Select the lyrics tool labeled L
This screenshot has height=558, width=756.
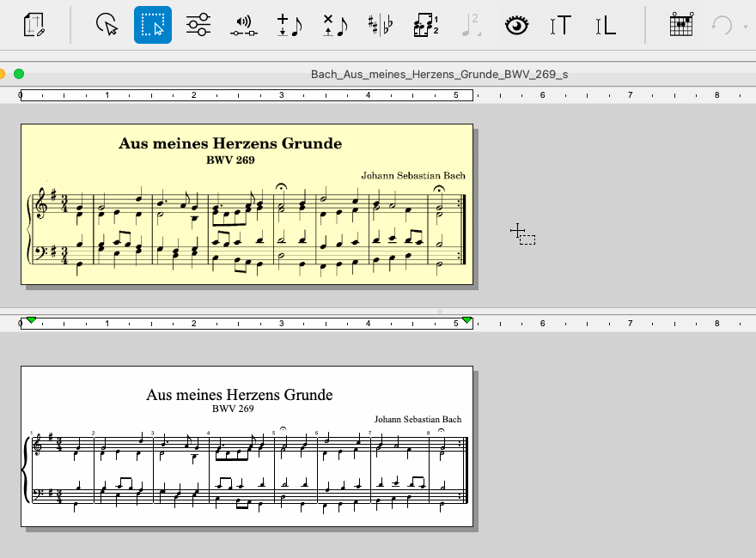[x=606, y=25]
